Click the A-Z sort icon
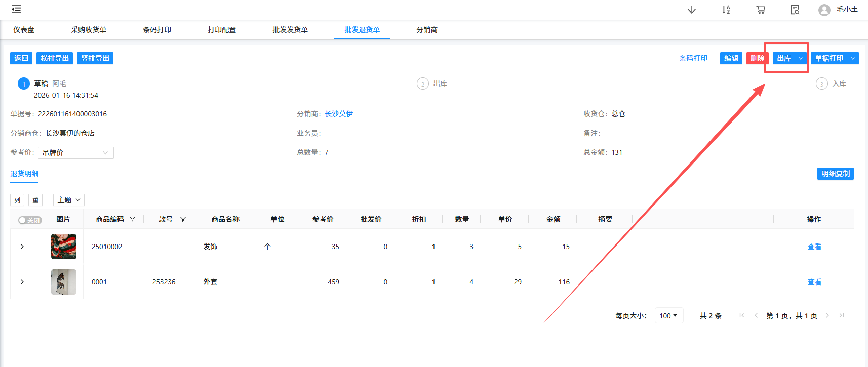 pyautogui.click(x=726, y=10)
